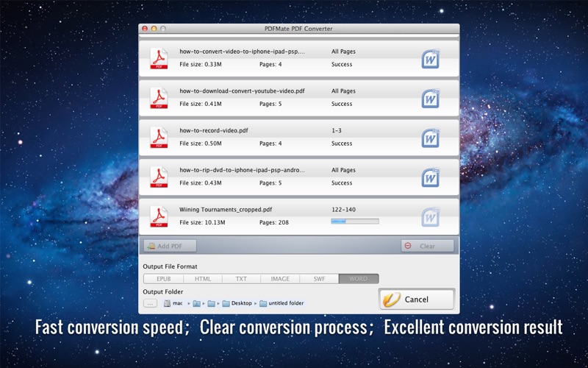Cancel the running conversion
The height and width of the screenshot is (368, 588).
coord(417,300)
